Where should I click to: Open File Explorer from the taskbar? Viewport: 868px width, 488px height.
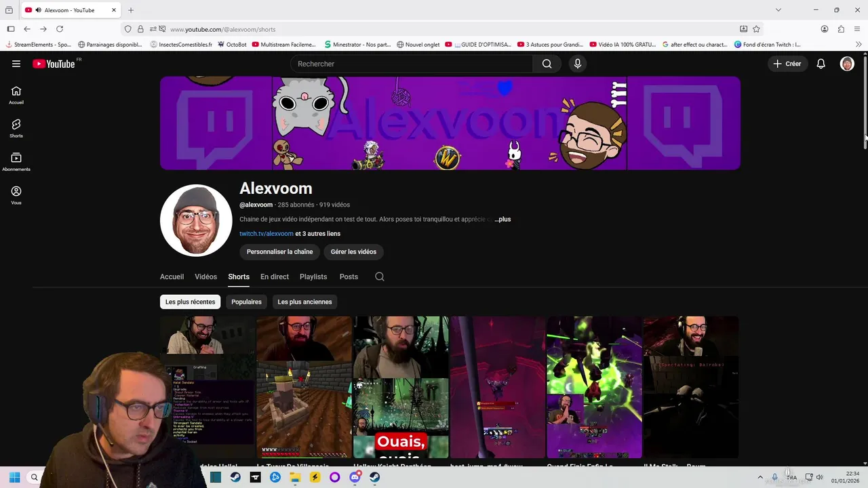[295, 477]
